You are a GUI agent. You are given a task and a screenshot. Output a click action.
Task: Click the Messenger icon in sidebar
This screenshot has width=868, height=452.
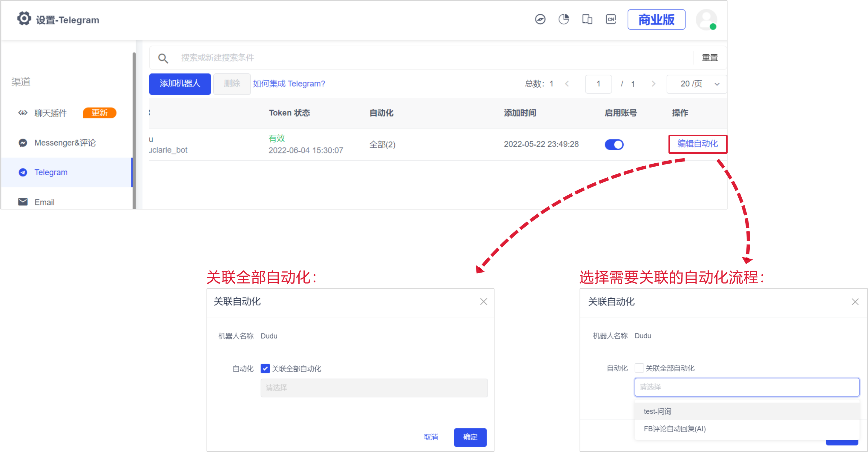[23, 143]
